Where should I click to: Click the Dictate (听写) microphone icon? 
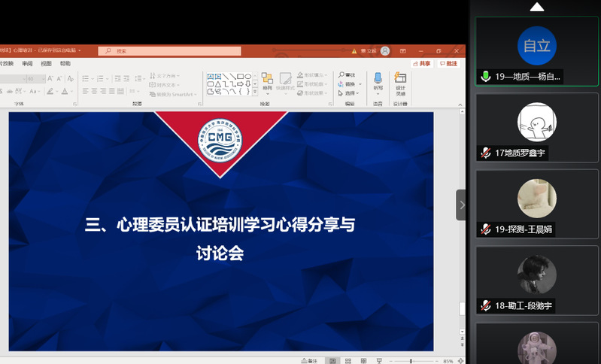[x=378, y=80]
